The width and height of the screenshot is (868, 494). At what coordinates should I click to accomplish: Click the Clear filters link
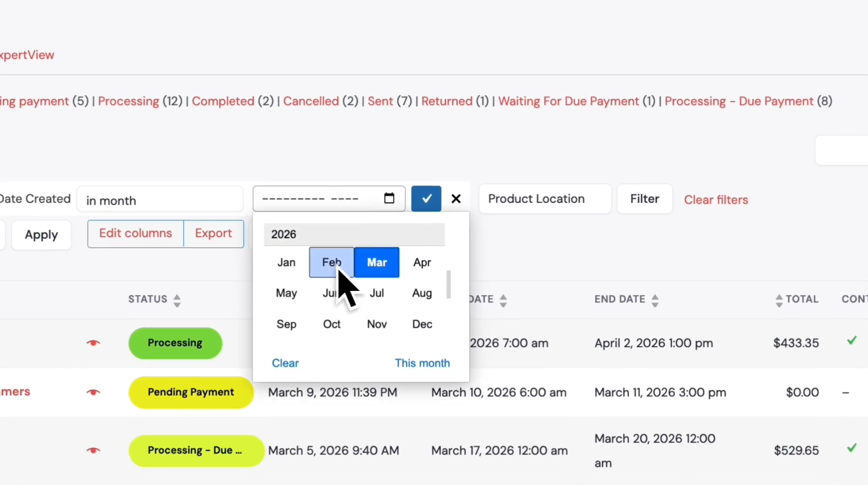tap(716, 200)
